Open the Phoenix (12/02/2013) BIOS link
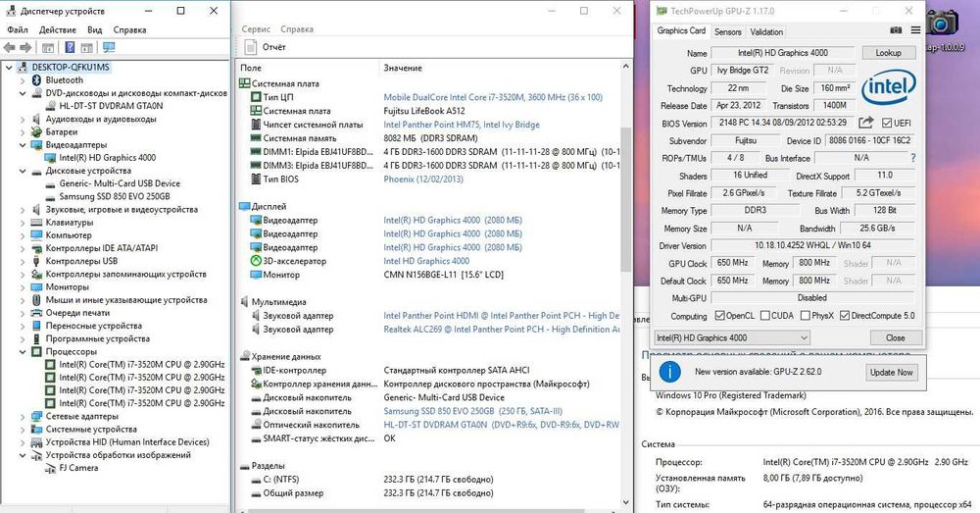Image resolution: width=980 pixels, height=513 pixels. coord(423,179)
